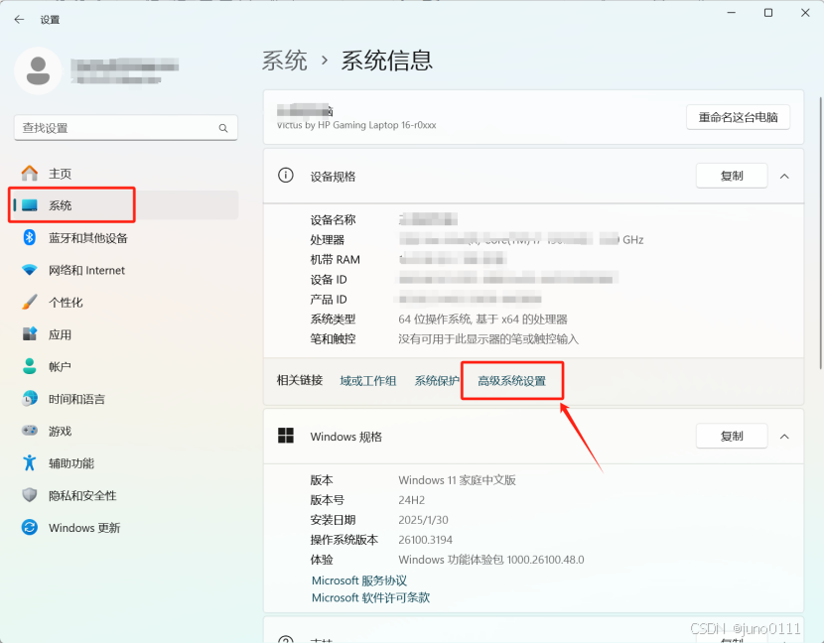Click the Windows Update sync icon
824x644 pixels.
[30, 527]
